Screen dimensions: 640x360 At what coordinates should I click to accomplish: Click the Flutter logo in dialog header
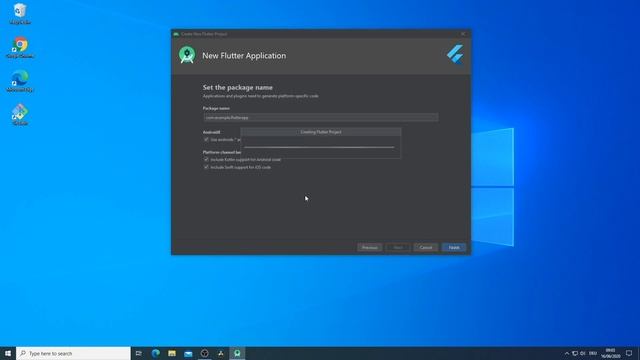[x=455, y=54]
